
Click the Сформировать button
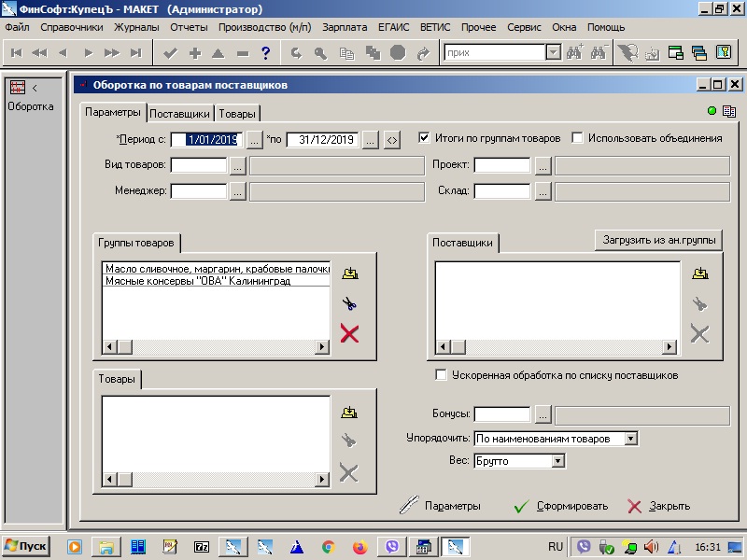(561, 506)
